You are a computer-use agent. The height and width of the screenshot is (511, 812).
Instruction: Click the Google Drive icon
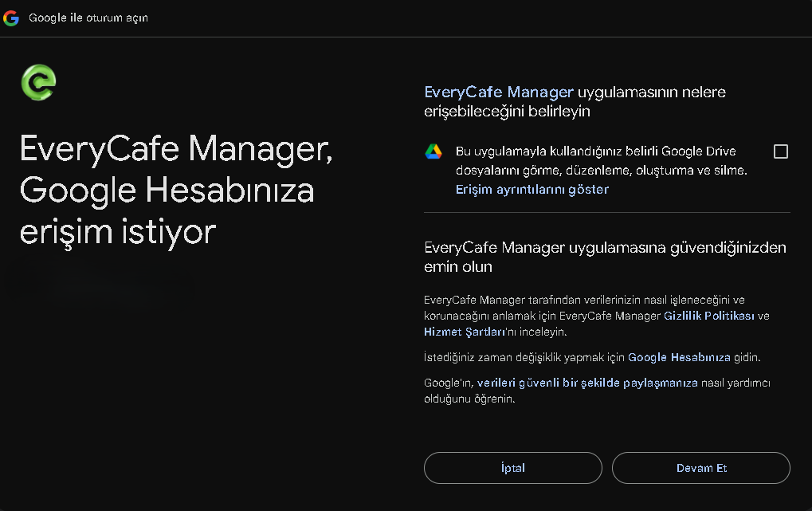tap(433, 151)
